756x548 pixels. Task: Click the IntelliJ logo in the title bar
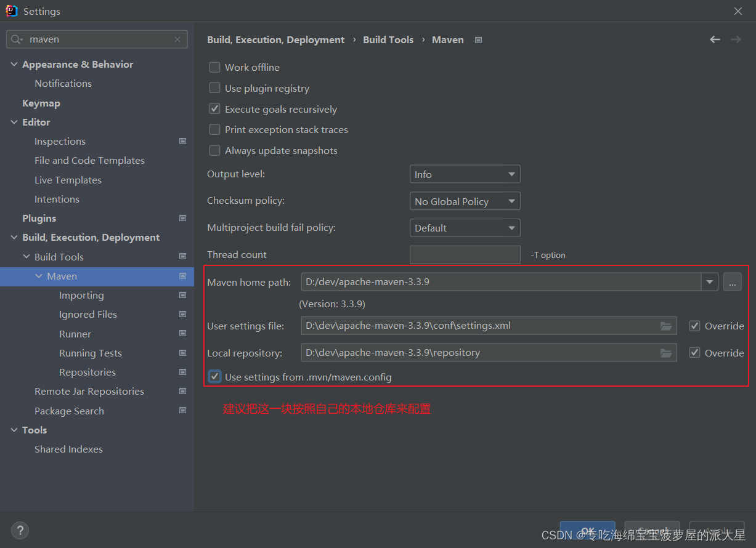click(12, 11)
